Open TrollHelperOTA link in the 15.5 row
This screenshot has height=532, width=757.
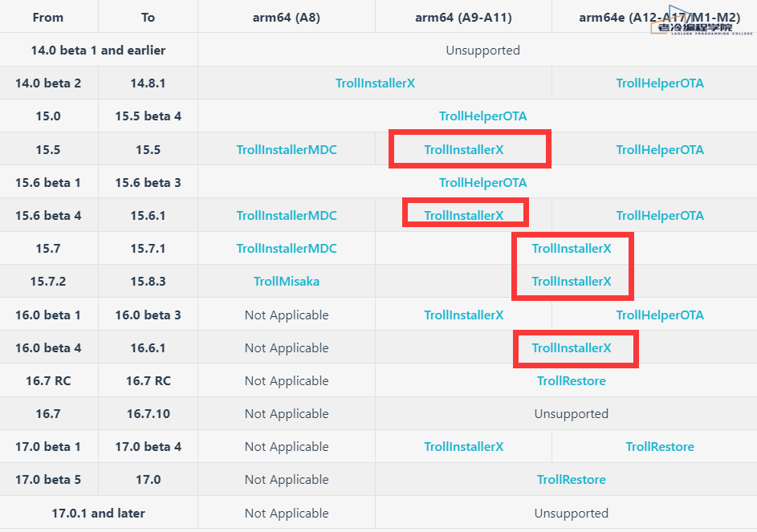[660, 150]
